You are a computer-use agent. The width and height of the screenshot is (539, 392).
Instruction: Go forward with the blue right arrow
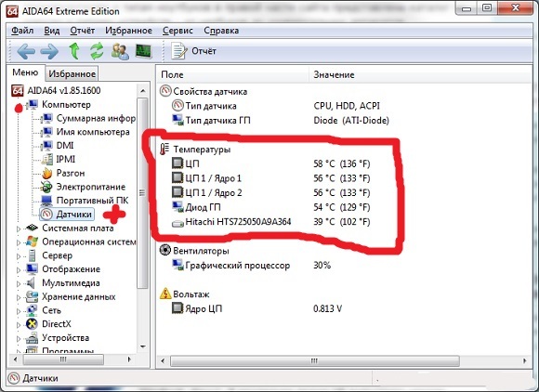click(49, 51)
